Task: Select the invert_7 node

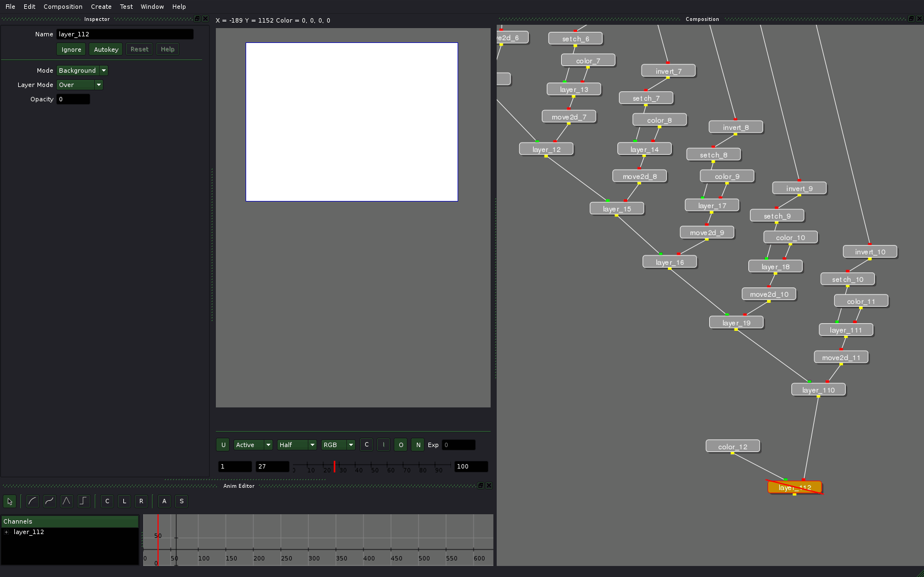Action: 668,71
